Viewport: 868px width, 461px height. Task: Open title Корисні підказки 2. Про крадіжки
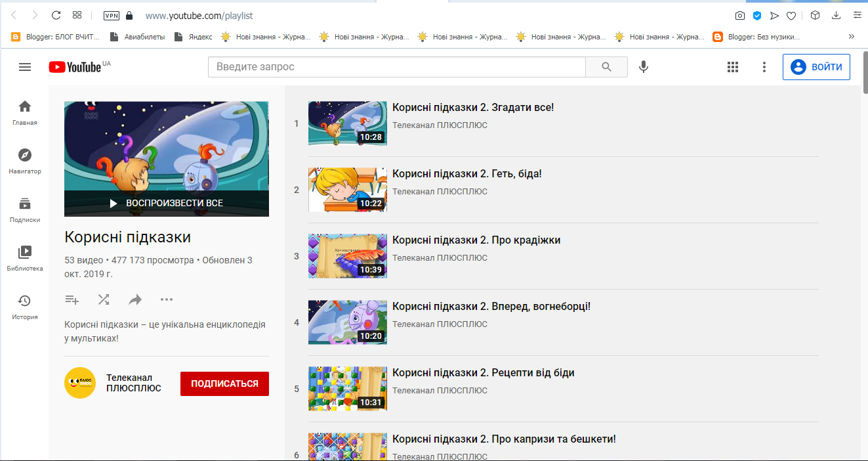pyautogui.click(x=476, y=240)
